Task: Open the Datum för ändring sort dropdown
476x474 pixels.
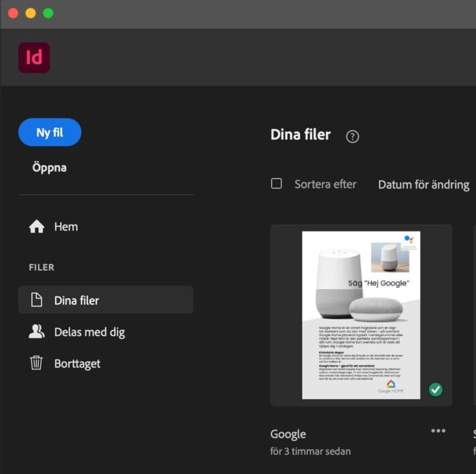Action: (424, 184)
